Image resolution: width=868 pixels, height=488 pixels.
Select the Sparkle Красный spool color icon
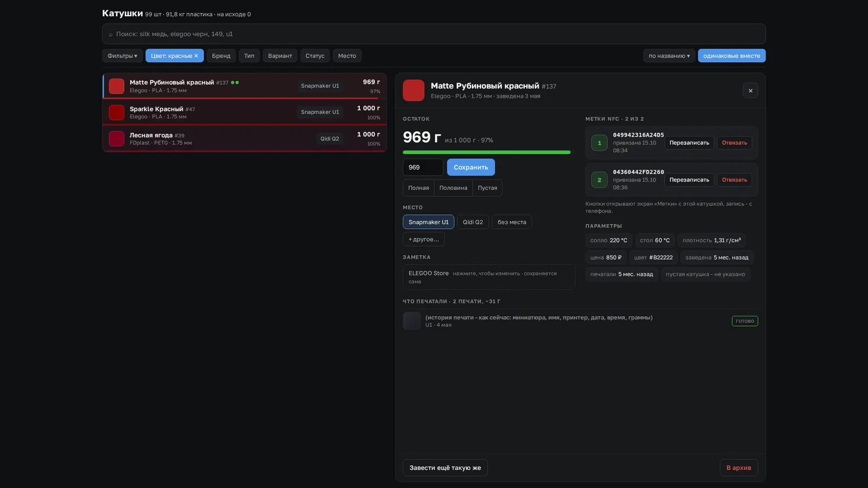[117, 112]
